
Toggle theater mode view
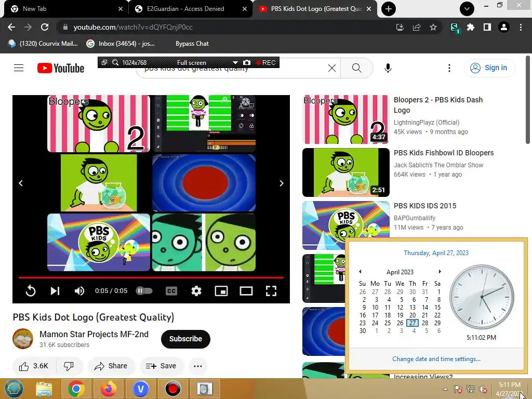246,291
